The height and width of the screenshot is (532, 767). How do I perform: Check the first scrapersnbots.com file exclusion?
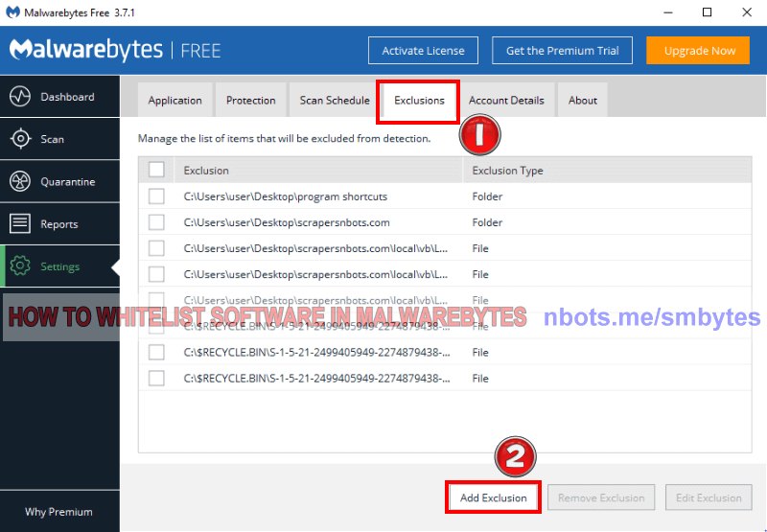click(156, 248)
